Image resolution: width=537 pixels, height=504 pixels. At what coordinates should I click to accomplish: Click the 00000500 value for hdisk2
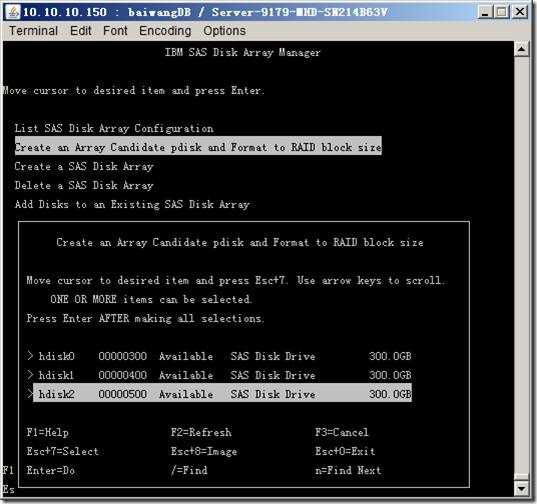[x=123, y=394]
